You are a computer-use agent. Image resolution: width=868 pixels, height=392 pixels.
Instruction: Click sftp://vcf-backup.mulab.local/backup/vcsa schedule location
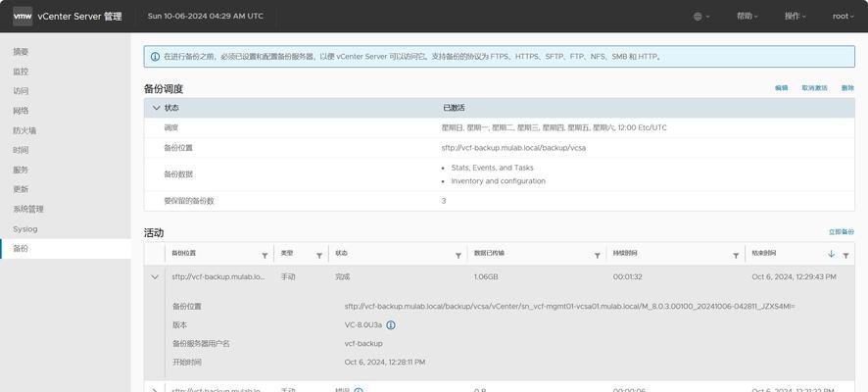[x=513, y=148]
